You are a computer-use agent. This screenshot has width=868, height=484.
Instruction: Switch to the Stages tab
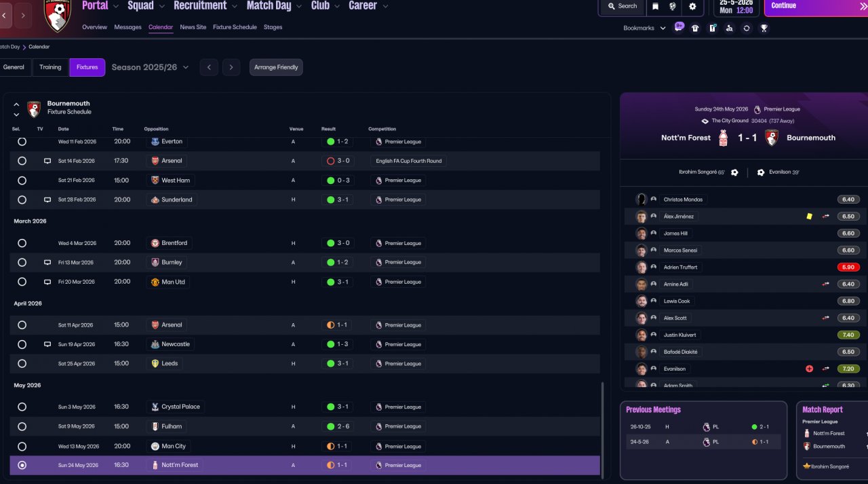pos(273,27)
